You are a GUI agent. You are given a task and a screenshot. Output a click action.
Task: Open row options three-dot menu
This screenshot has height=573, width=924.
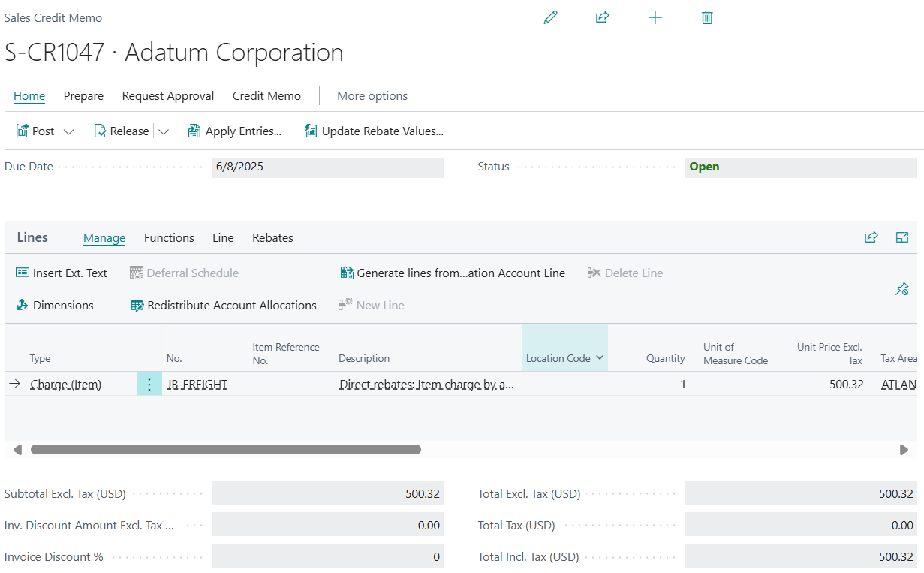pos(149,384)
